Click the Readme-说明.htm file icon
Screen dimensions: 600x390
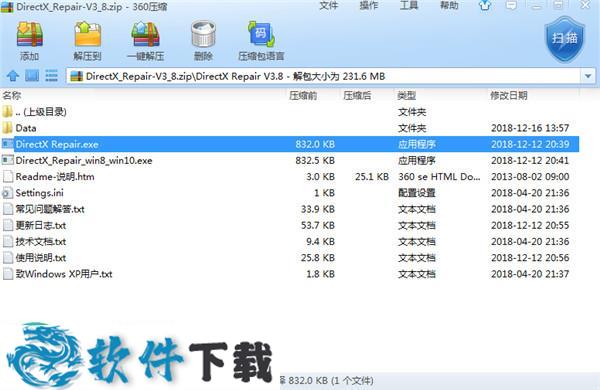pos(7,176)
